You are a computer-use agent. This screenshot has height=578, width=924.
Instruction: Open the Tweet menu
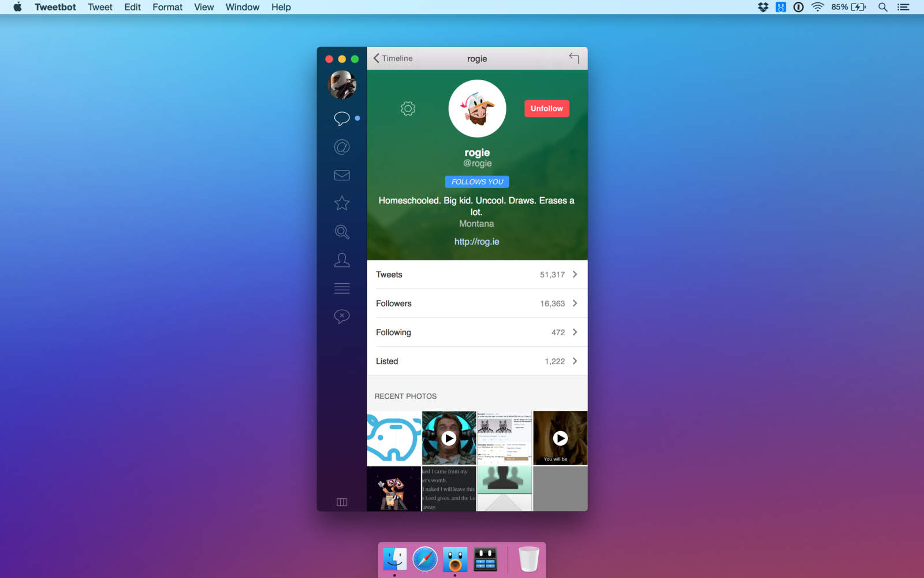(x=99, y=7)
